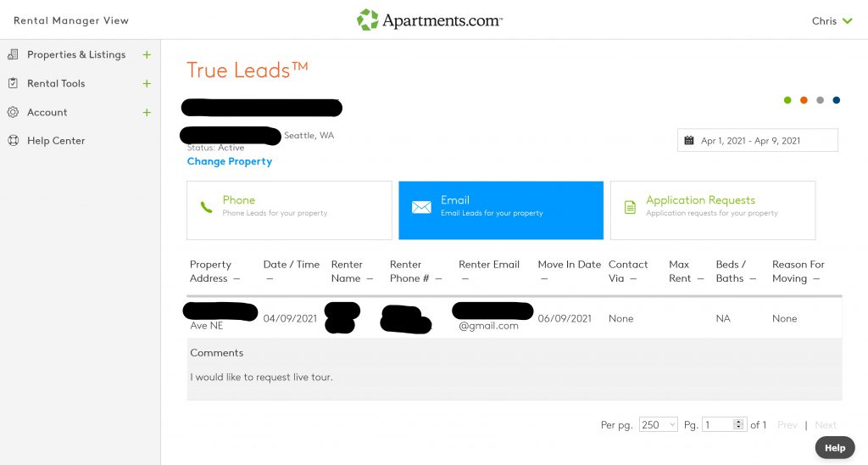Click the Comments label
The width and height of the screenshot is (868, 465).
[x=216, y=352]
